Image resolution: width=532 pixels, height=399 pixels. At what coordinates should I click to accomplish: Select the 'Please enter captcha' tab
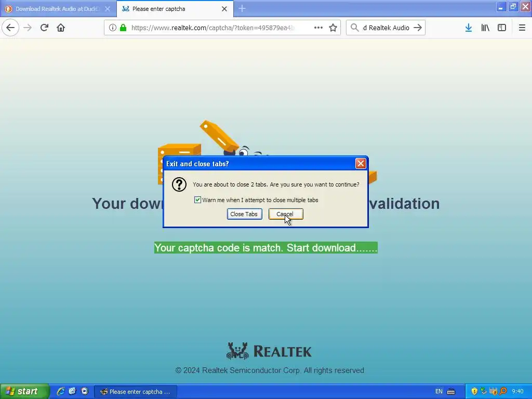pos(175,9)
